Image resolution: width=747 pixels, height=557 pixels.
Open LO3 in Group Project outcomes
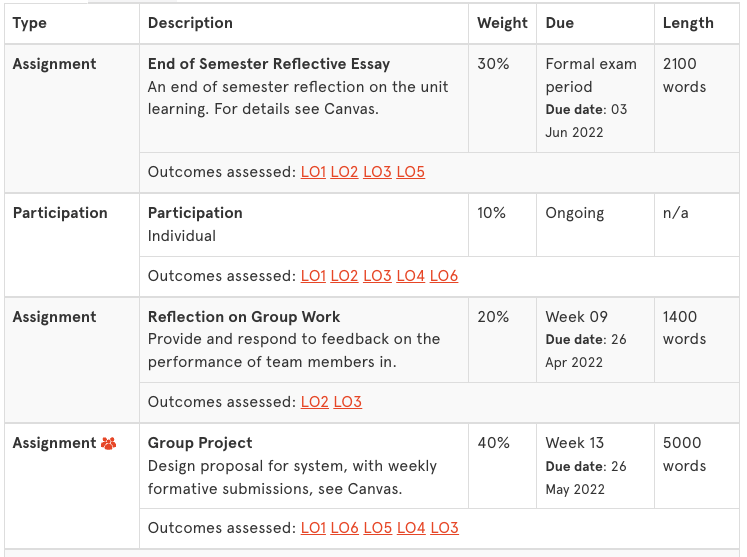click(444, 528)
